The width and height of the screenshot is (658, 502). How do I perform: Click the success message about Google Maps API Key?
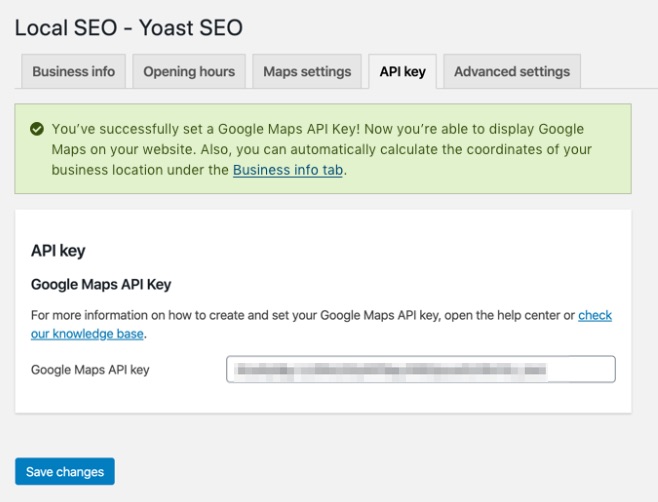(322, 149)
